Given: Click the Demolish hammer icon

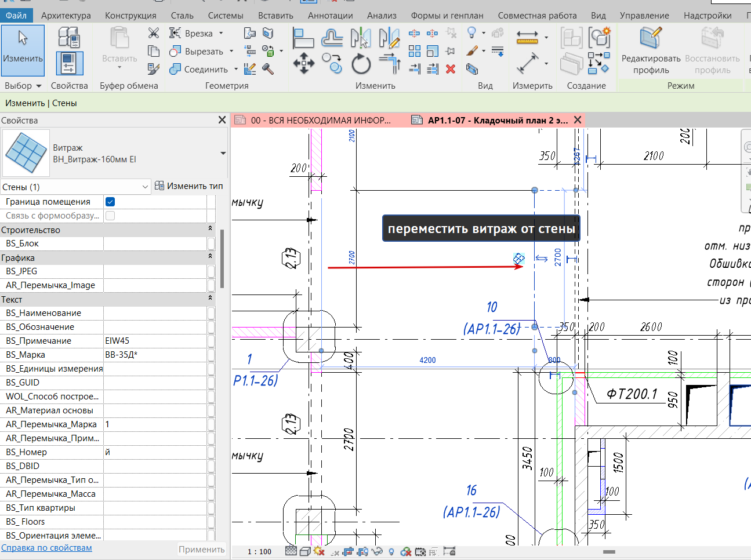Looking at the screenshot, I should click(x=268, y=69).
